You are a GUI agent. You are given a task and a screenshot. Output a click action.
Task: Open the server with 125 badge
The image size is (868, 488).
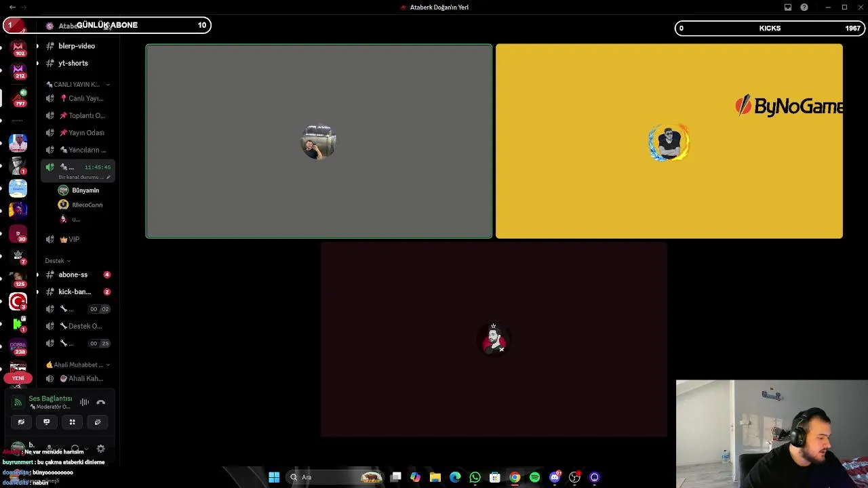click(18, 279)
